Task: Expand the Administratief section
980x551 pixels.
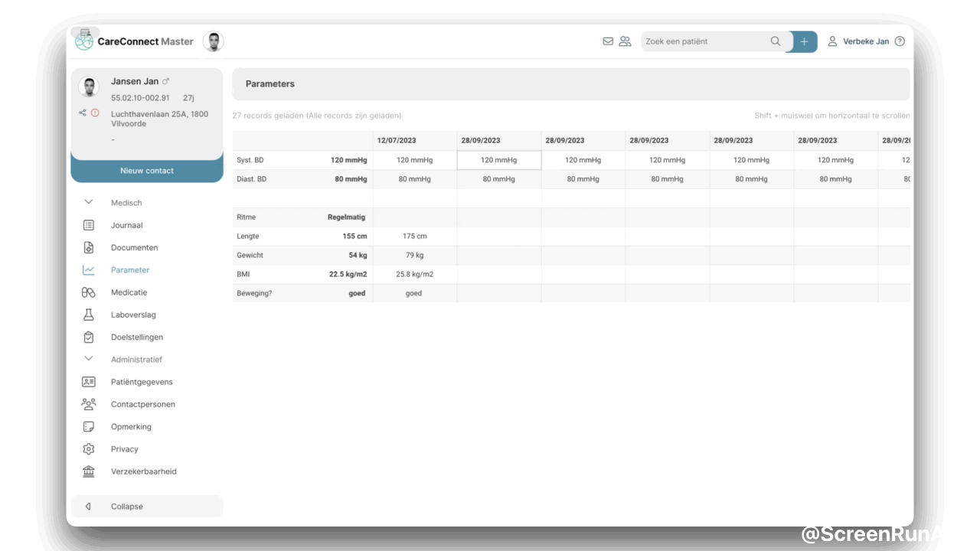Action: coord(88,359)
